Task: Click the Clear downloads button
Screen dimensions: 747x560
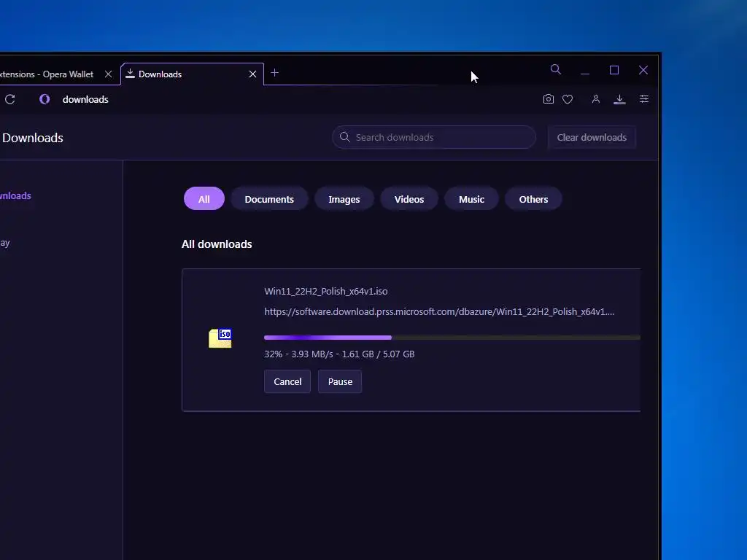Action: [x=592, y=137]
